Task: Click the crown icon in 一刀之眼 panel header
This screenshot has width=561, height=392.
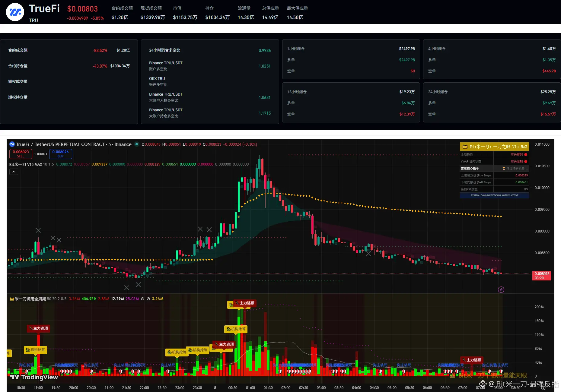Action: point(465,147)
